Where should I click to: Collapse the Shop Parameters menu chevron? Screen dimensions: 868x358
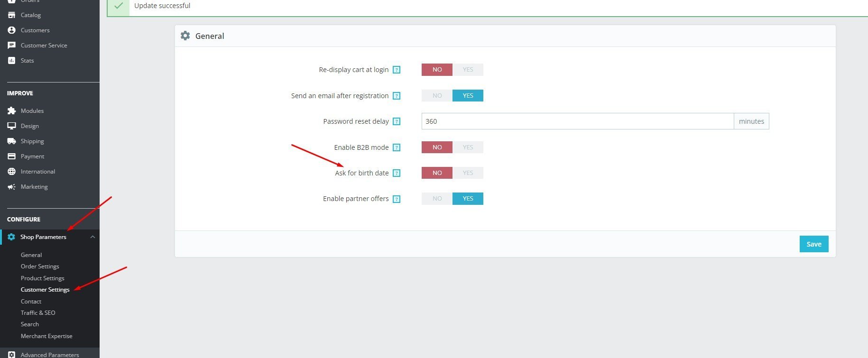93,237
